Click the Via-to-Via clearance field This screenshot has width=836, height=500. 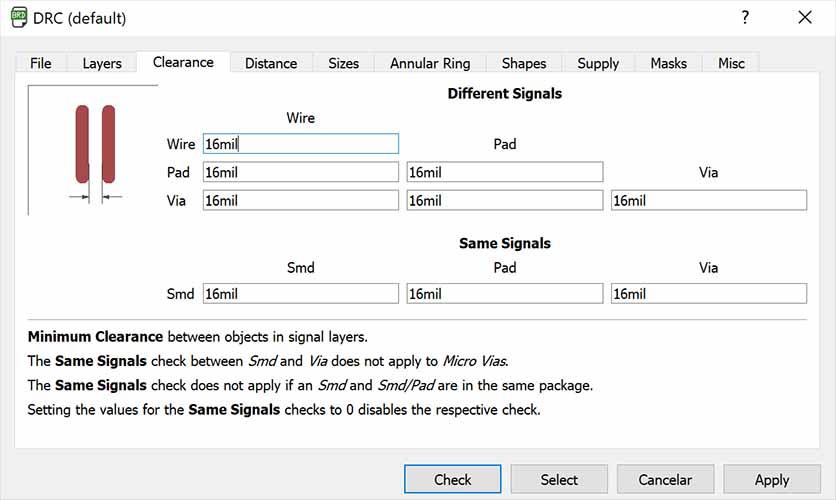(709, 200)
